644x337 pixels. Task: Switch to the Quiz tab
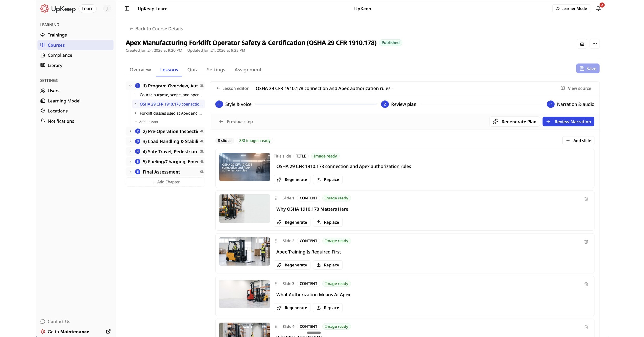pos(192,70)
